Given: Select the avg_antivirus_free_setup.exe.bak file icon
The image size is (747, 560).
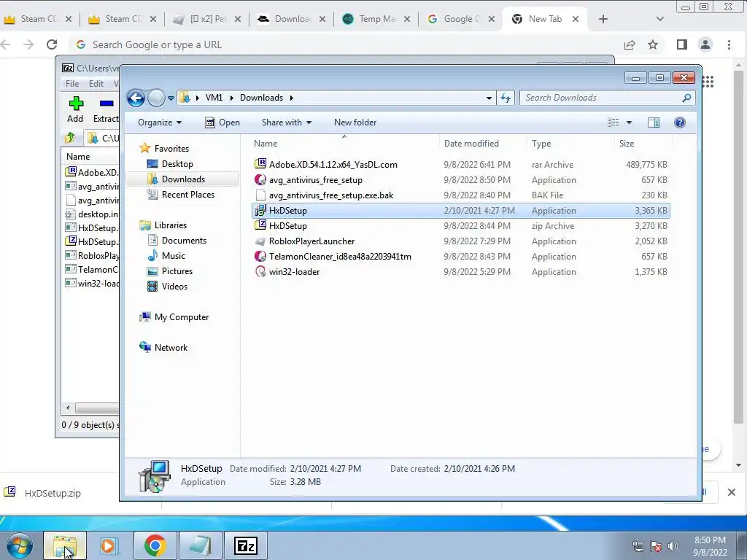Looking at the screenshot, I should [x=260, y=195].
